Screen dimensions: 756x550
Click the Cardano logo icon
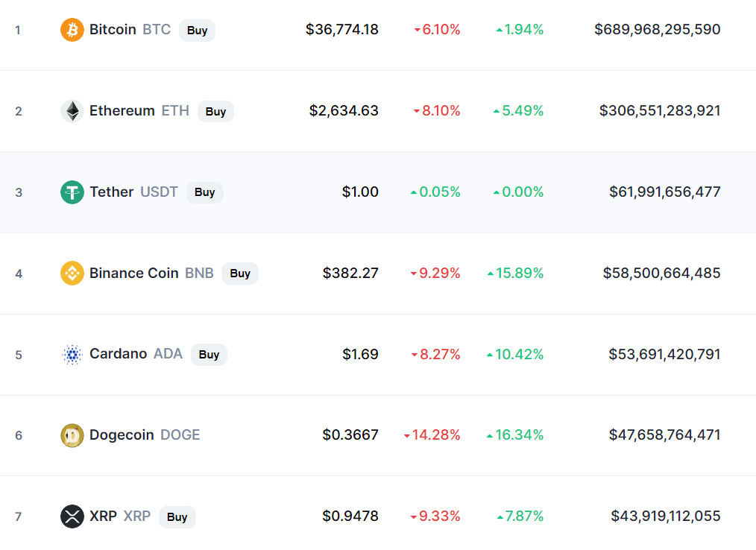[72, 355]
